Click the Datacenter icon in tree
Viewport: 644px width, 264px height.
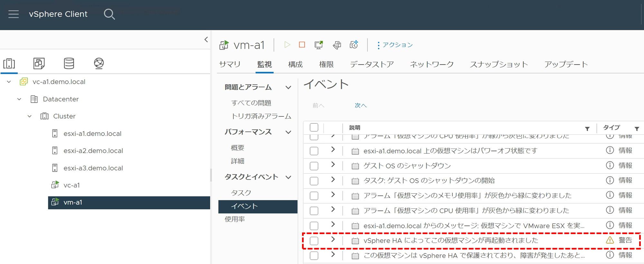pos(34,99)
